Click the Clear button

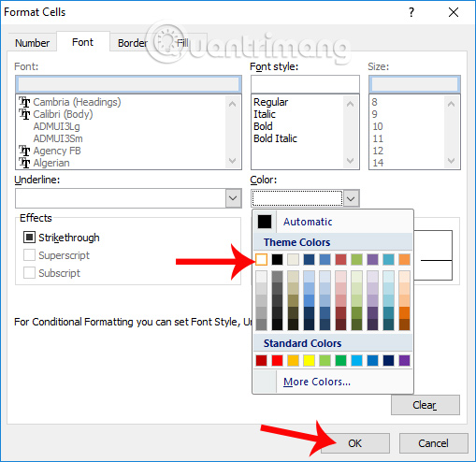click(426, 405)
